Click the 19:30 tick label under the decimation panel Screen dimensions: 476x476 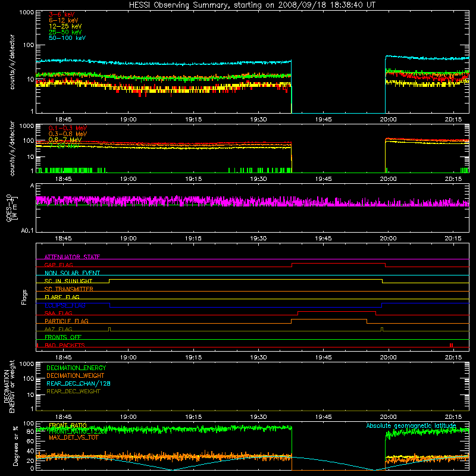coord(258,417)
